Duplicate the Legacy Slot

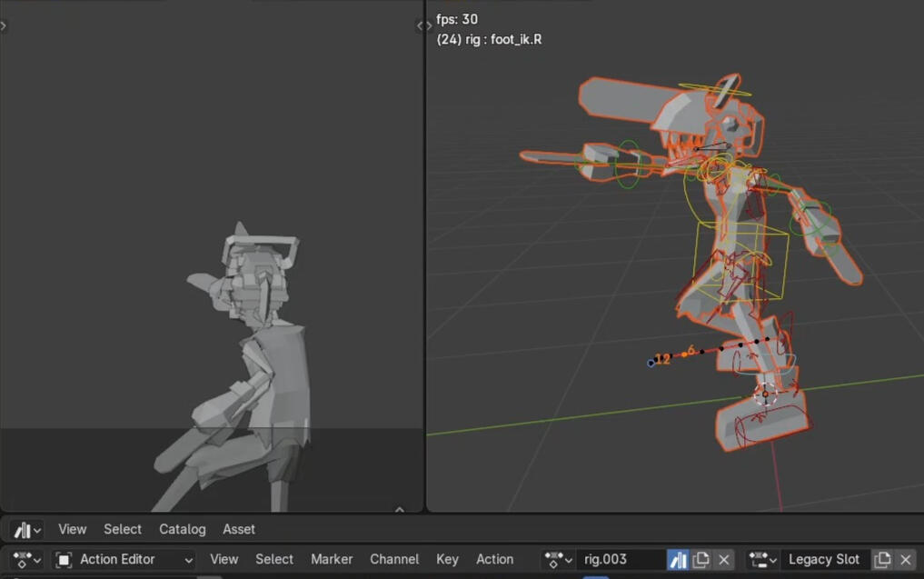[x=882, y=559]
